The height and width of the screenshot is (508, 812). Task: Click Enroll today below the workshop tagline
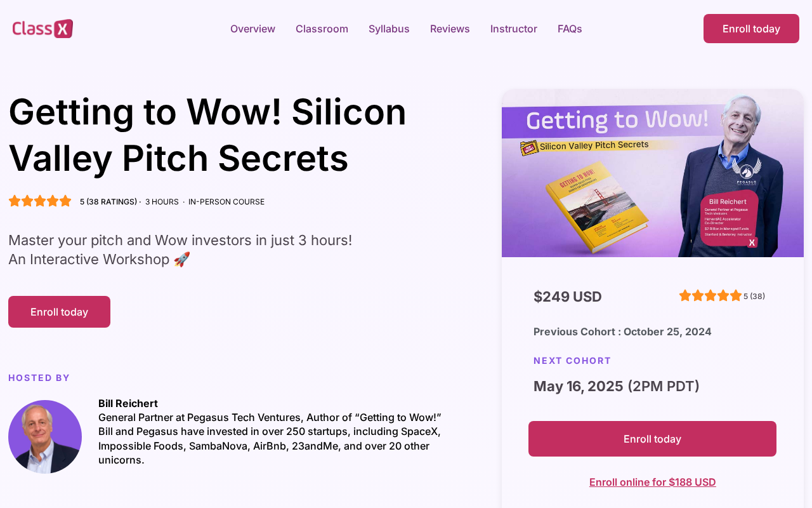(59, 312)
